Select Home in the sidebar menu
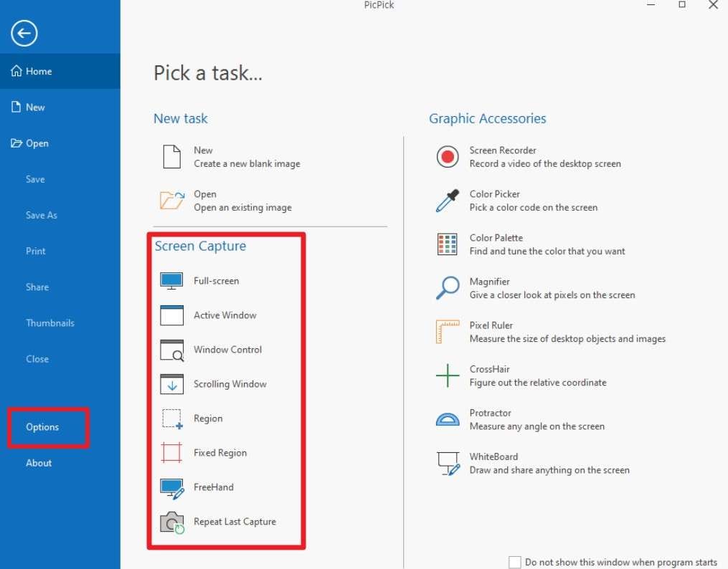The image size is (728, 569). [x=60, y=71]
